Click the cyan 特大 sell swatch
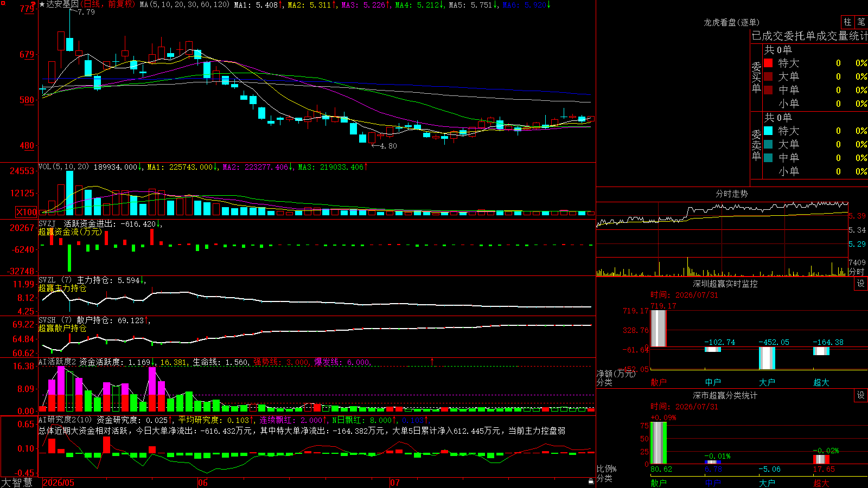 point(768,131)
